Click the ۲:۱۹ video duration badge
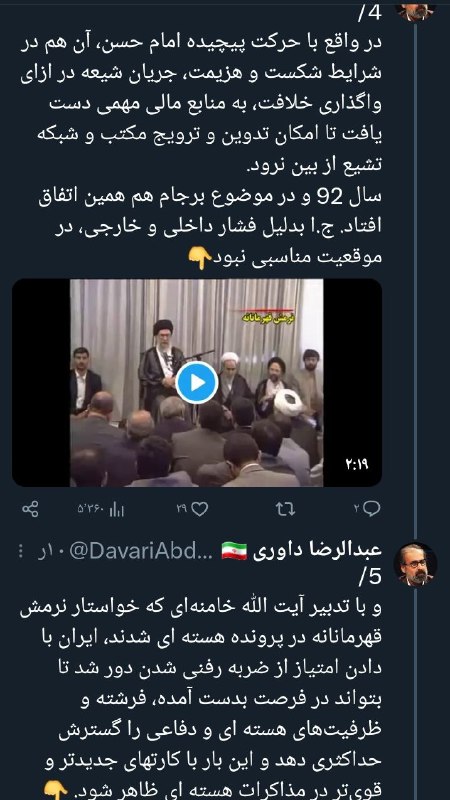The height and width of the screenshot is (800, 450). (x=357, y=464)
